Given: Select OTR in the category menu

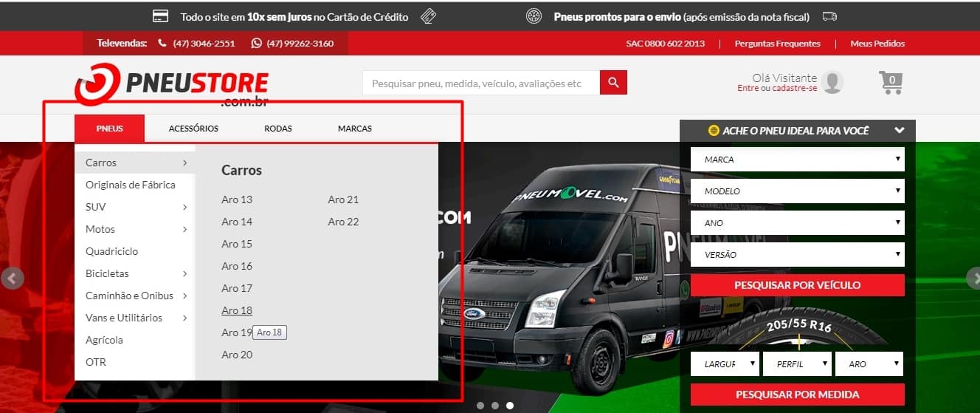Looking at the screenshot, I should (96, 362).
